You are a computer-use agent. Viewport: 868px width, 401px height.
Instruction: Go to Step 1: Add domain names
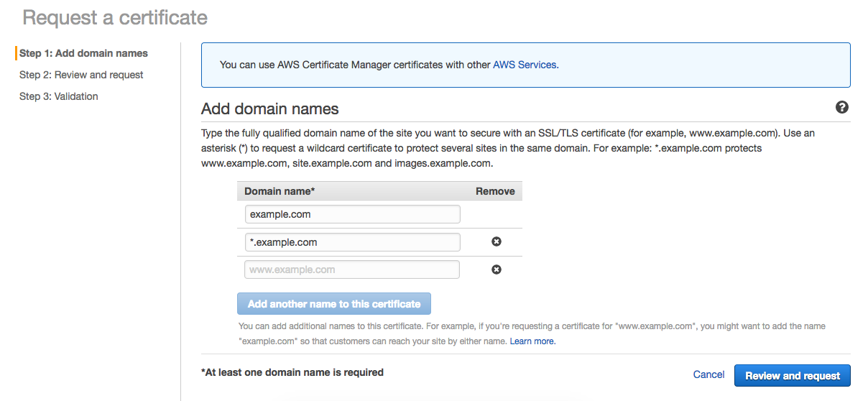tap(83, 53)
